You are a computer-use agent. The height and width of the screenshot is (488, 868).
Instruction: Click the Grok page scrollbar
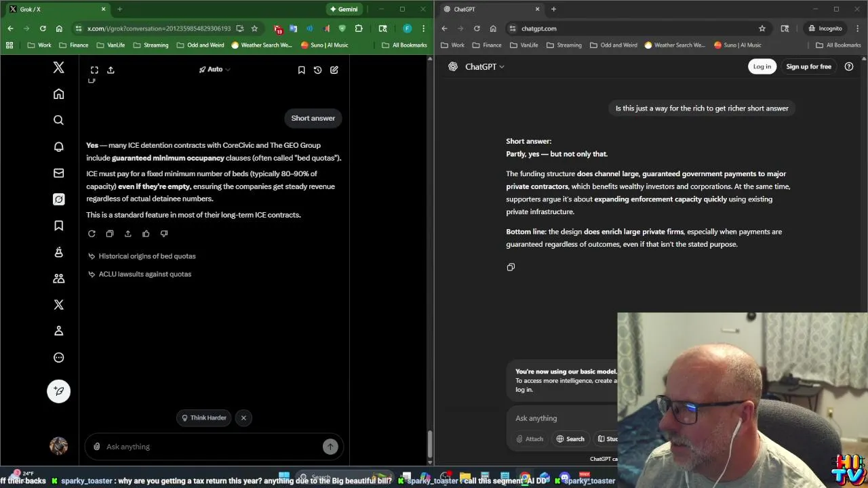coord(430,445)
